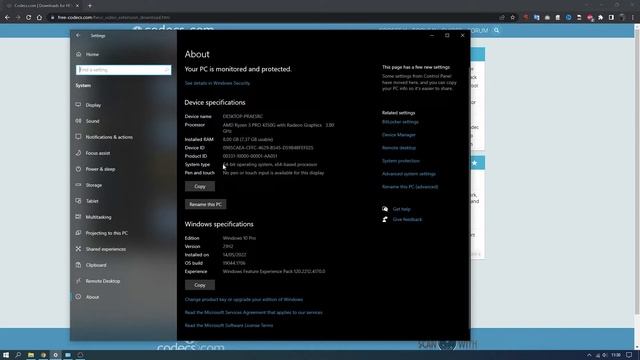Click the browser page vertical scrollbar
Viewport: 640px width, 360px height.
(x=637, y=171)
